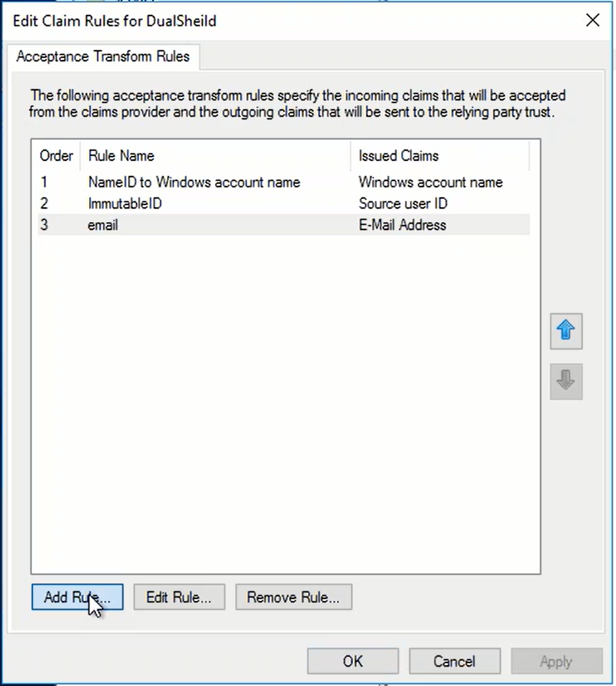This screenshot has height=686, width=616.
Task: Click the Windows account name issued claim
Action: (431, 182)
